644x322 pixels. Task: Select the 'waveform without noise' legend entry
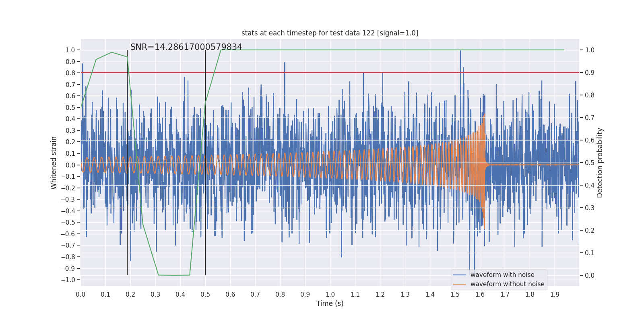(x=507, y=284)
